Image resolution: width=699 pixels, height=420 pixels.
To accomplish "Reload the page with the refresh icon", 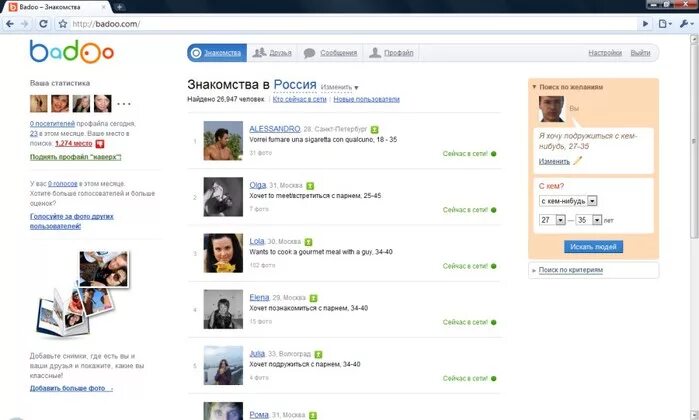I will coord(43,24).
